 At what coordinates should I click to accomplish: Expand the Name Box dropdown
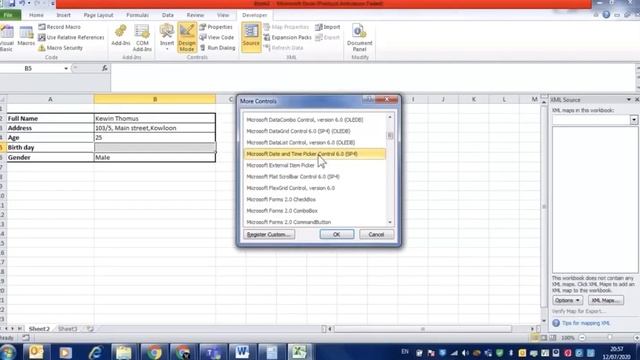66,69
